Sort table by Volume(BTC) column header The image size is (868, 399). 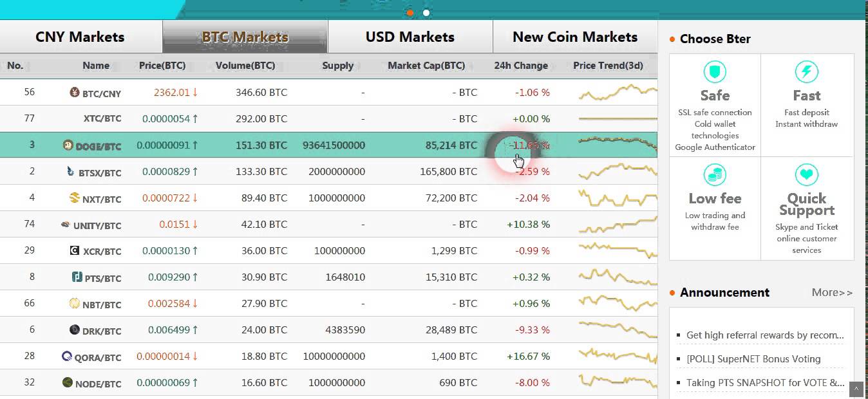coord(245,66)
